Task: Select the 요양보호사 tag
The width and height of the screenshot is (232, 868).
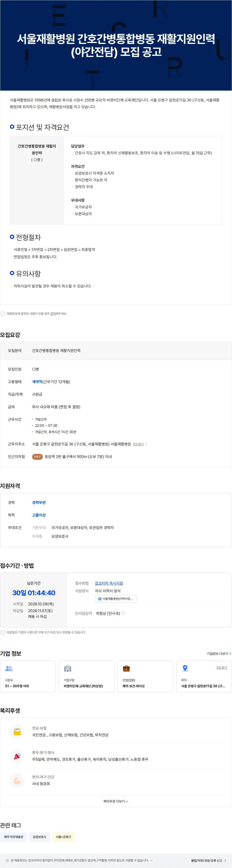Action: point(39,837)
